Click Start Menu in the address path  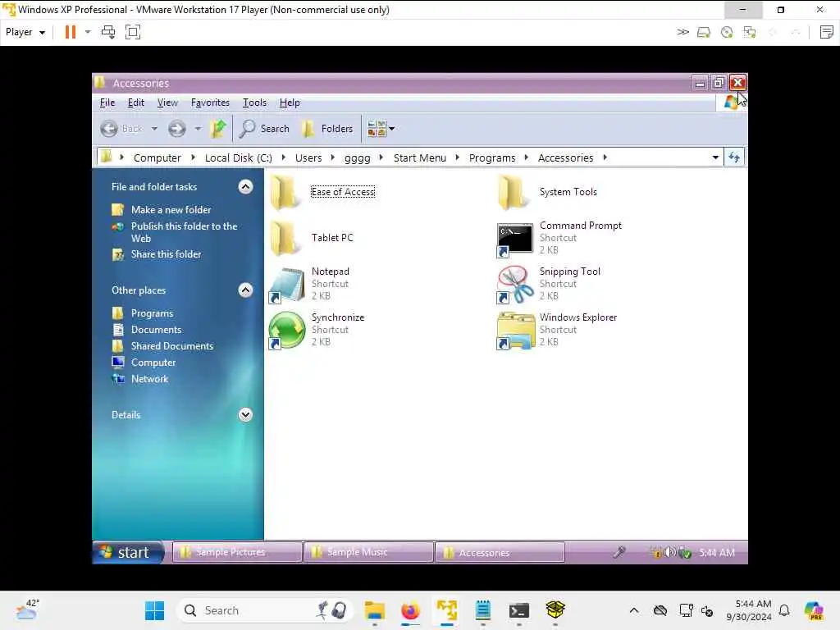[419, 157]
